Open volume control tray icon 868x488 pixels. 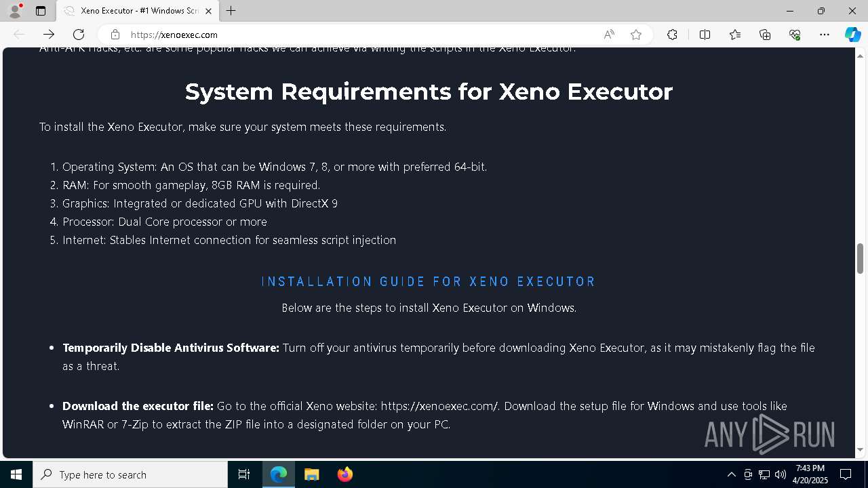(x=781, y=474)
